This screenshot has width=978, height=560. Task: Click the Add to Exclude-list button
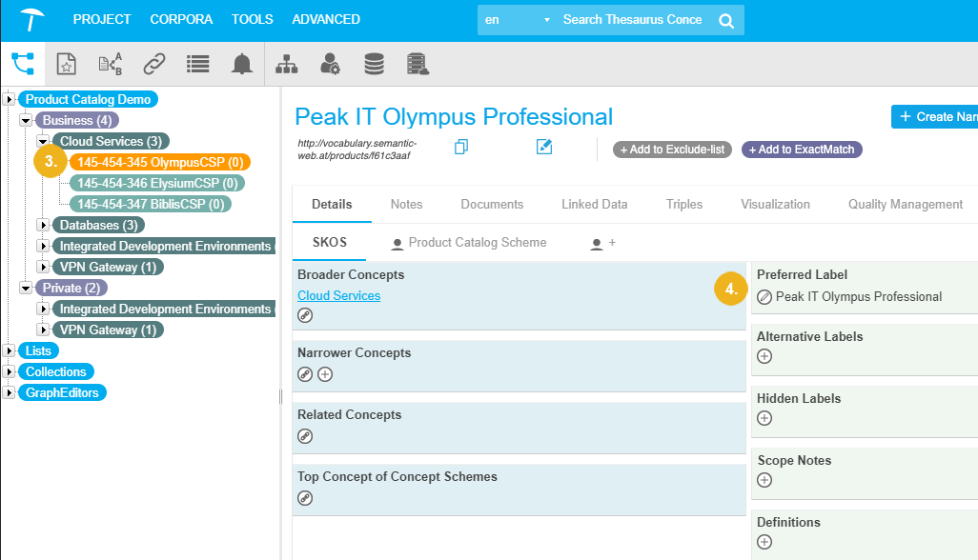[671, 150]
